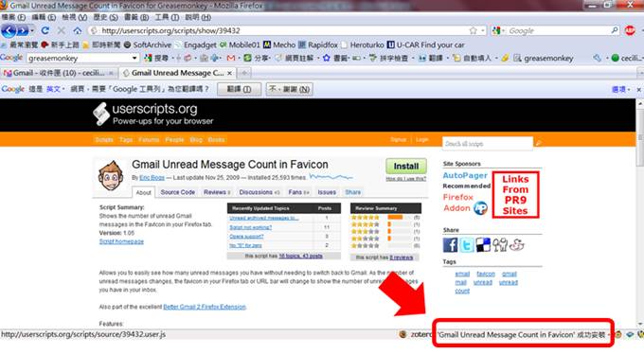
Task: Open the 檔案 (F) menu
Action: click(13, 17)
